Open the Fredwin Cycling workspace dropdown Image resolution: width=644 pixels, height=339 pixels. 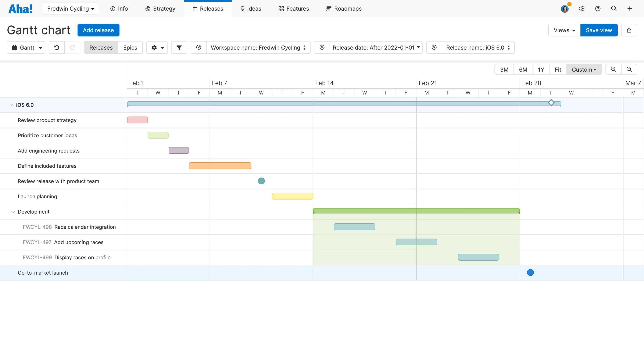(x=71, y=9)
